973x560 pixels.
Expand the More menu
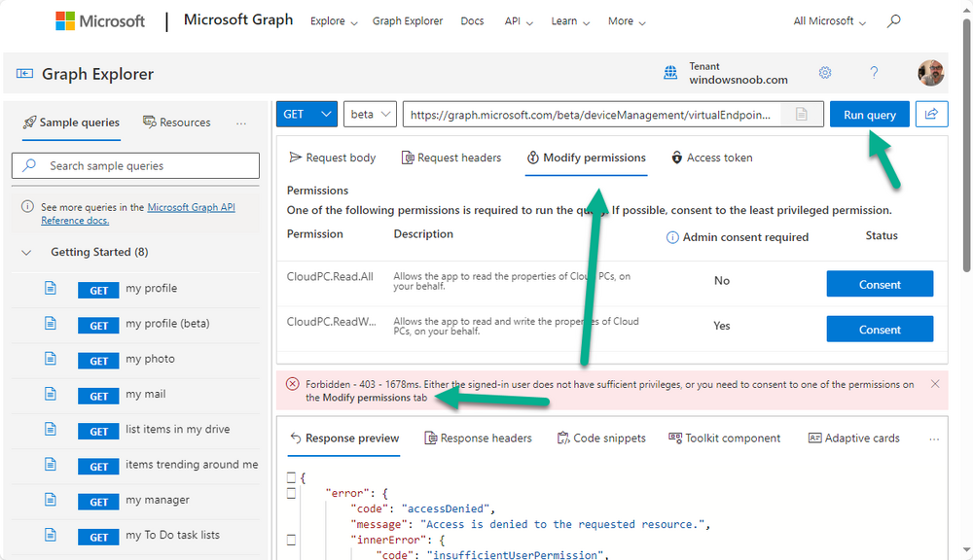(x=627, y=21)
